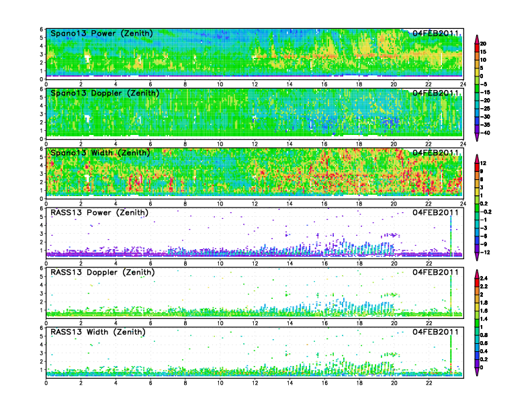Image resolution: width=532 pixels, height=411 pixels.
Task: Click the hour 22 tick label under RASS13 Width
Action: pos(429,383)
